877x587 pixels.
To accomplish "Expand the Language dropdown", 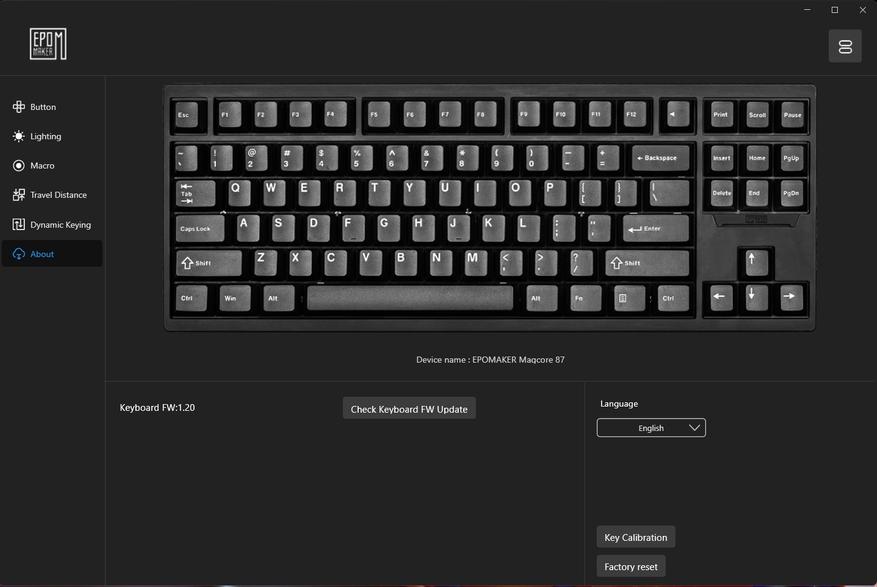I will tap(651, 428).
